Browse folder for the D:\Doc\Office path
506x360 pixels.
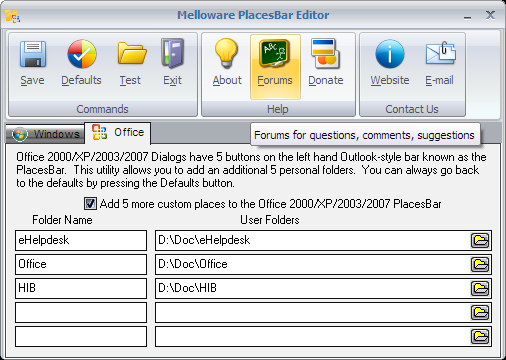[x=480, y=264]
